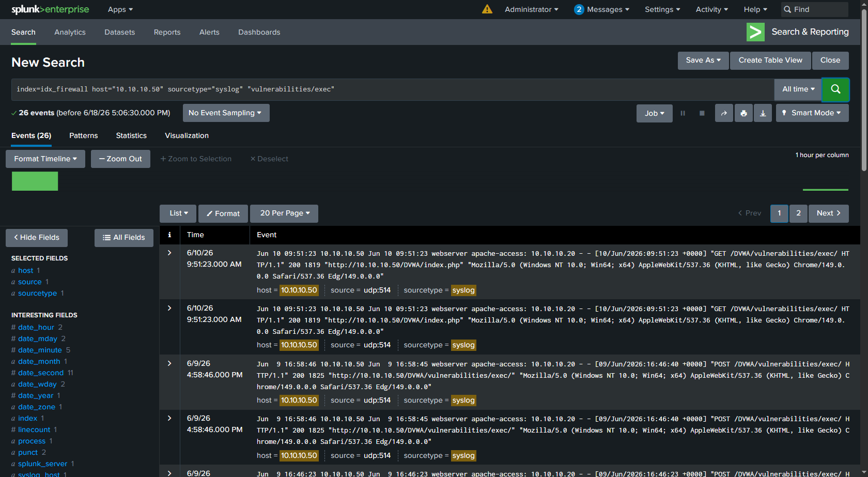This screenshot has width=868, height=477.
Task: Click the Close button
Action: tap(830, 60)
